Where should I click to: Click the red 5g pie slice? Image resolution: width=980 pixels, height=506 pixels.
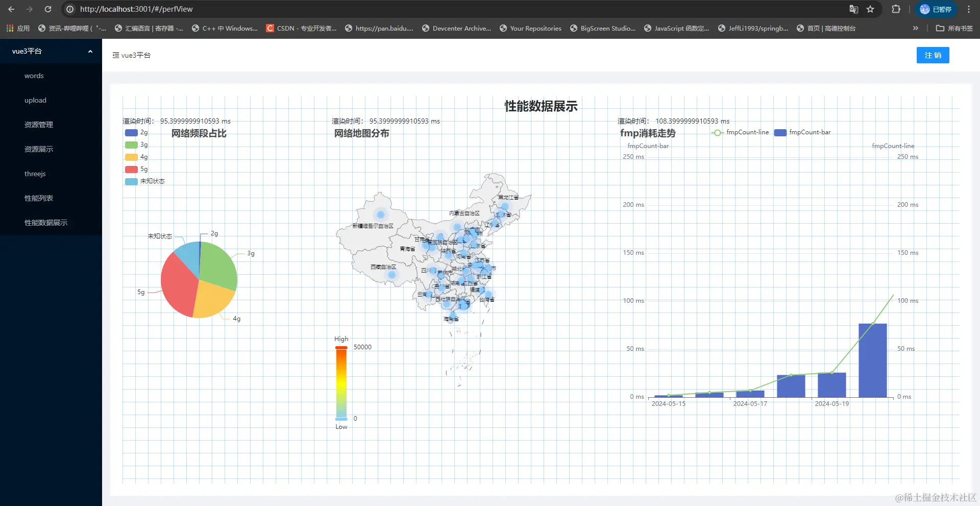click(x=179, y=285)
